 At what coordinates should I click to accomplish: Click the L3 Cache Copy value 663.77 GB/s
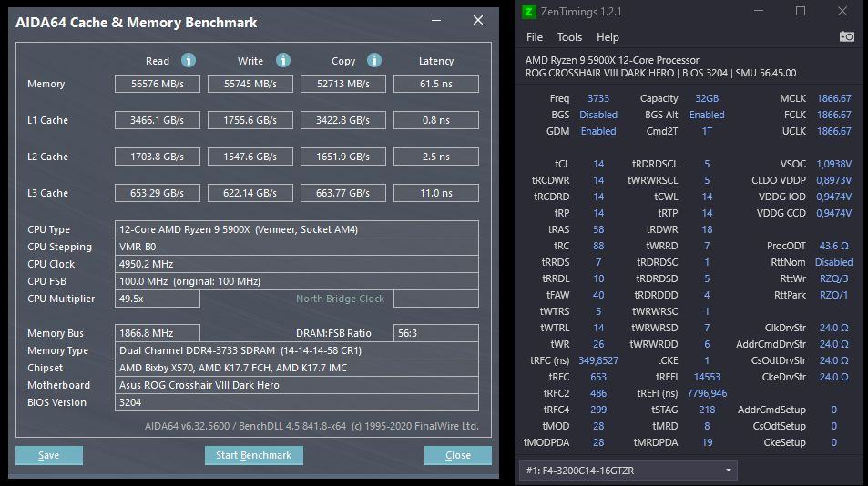[343, 193]
